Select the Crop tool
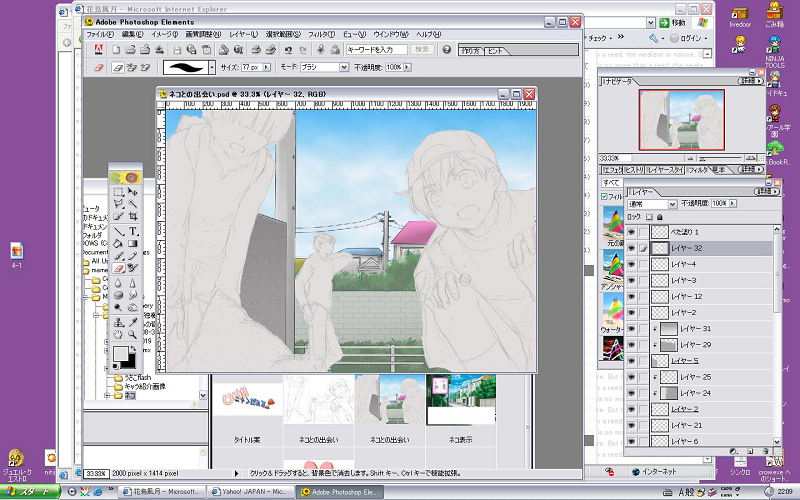Image resolution: width=800 pixels, height=500 pixels. (132, 217)
